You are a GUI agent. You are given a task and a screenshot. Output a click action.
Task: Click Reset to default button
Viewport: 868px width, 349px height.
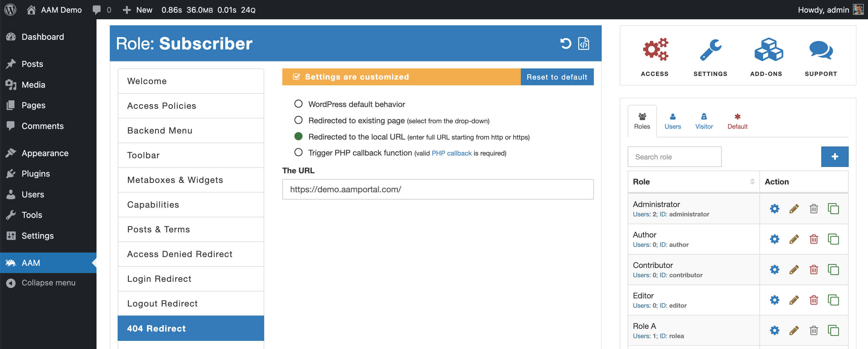[x=557, y=77]
